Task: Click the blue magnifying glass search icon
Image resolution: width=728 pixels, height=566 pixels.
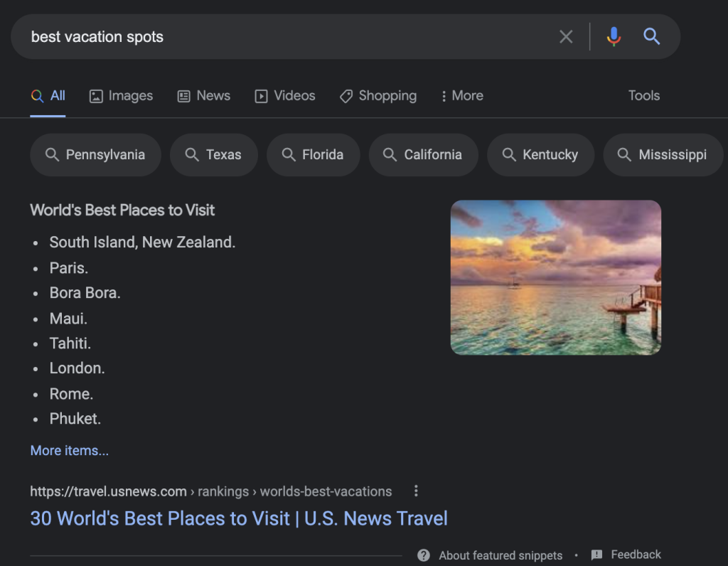Action: click(x=652, y=37)
